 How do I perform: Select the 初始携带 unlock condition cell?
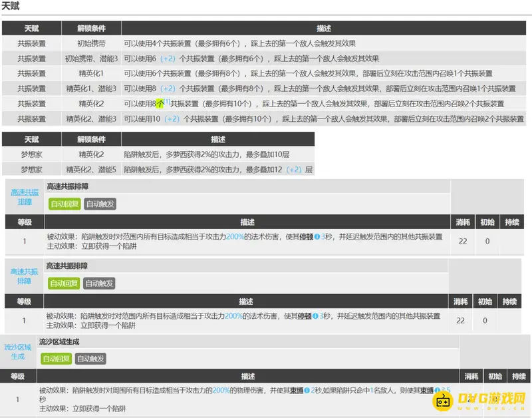coord(91,43)
